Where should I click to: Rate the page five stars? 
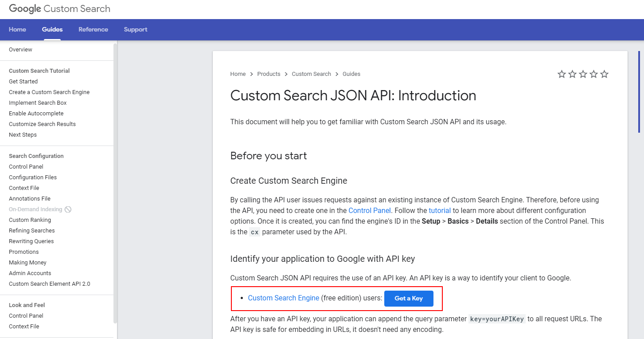(x=604, y=74)
